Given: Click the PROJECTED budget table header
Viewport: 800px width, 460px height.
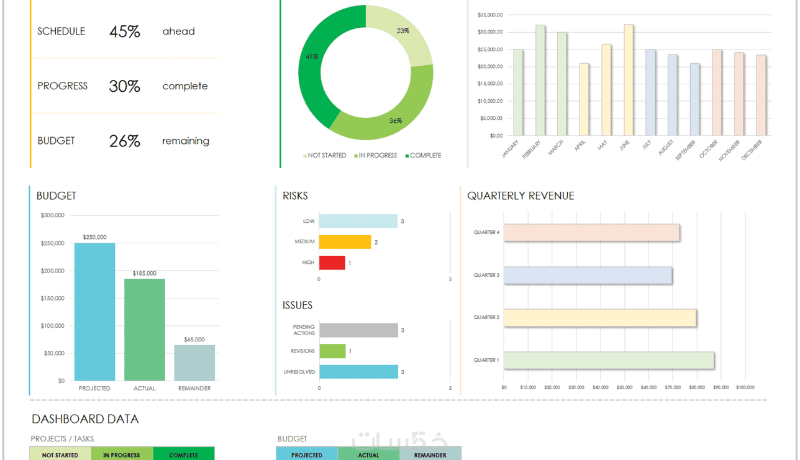Looking at the screenshot, I should (x=307, y=453).
